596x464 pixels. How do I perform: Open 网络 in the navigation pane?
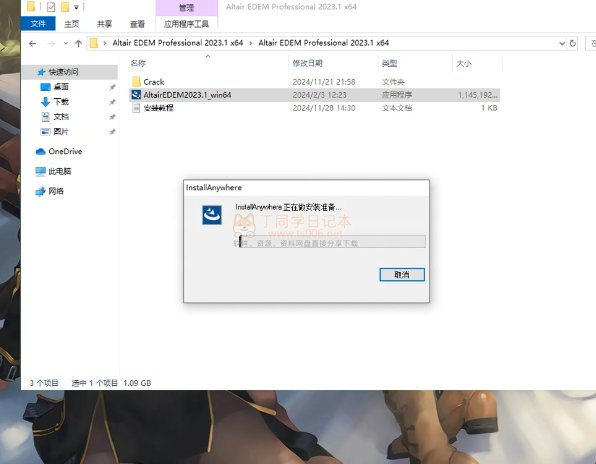56,191
